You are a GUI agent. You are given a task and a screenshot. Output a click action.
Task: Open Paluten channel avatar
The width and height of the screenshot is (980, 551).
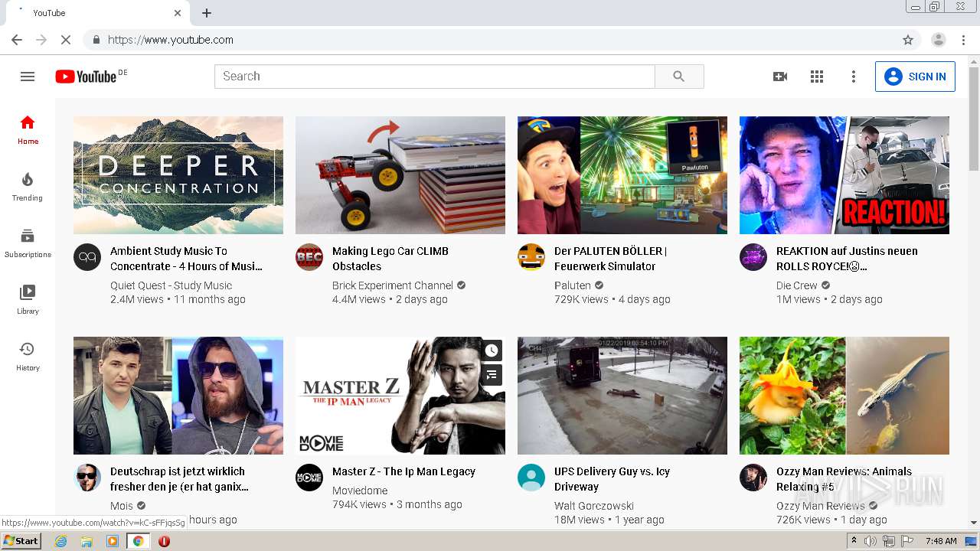click(x=531, y=257)
